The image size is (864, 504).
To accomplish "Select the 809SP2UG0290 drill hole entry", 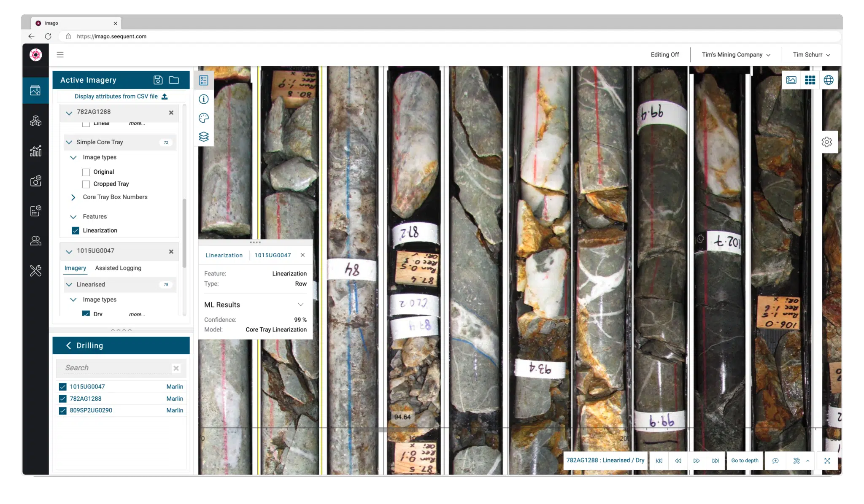I will click(x=91, y=410).
